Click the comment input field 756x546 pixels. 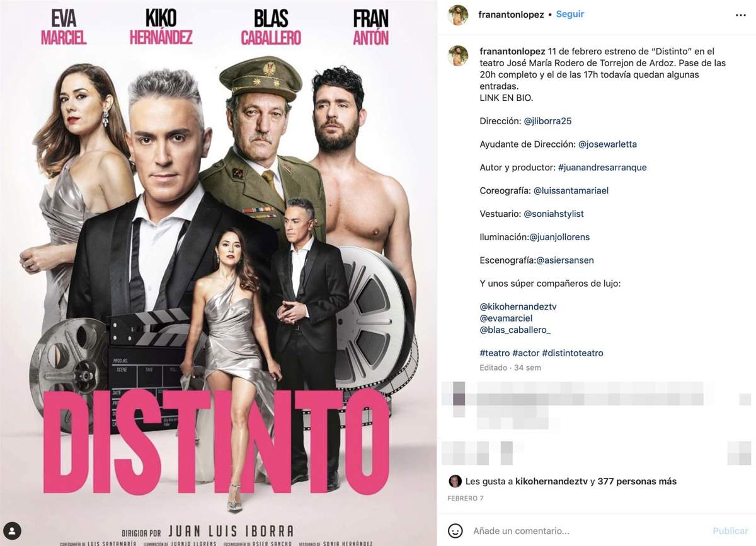point(590,531)
